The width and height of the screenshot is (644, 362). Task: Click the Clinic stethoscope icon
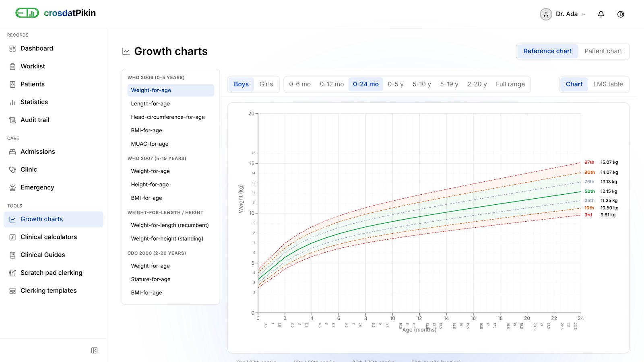[12, 170]
